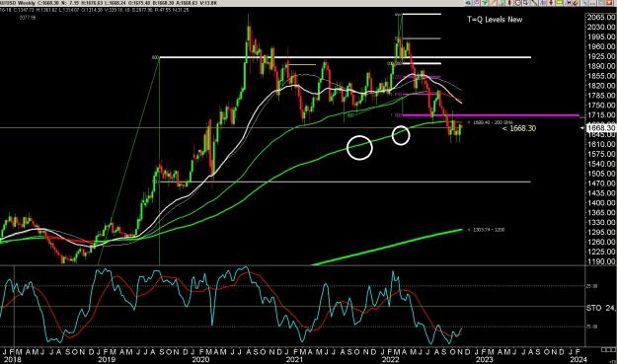Click the 1190.00 price axis label
Screen dimensions: 617x364
601,261
